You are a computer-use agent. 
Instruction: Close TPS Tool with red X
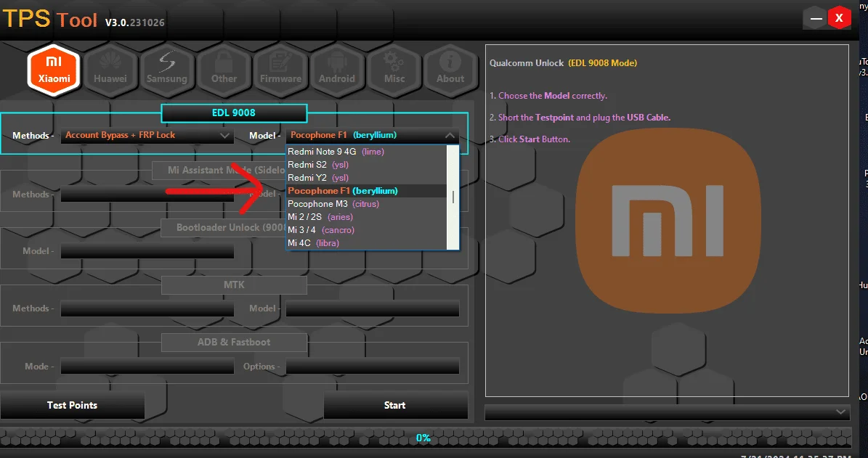(x=839, y=18)
